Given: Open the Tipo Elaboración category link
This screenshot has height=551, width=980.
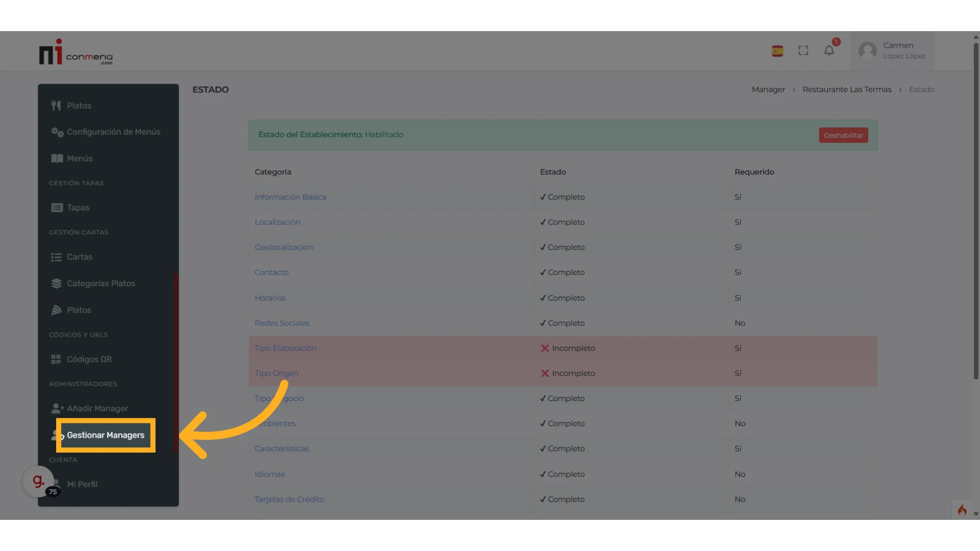Looking at the screenshot, I should click(x=285, y=348).
